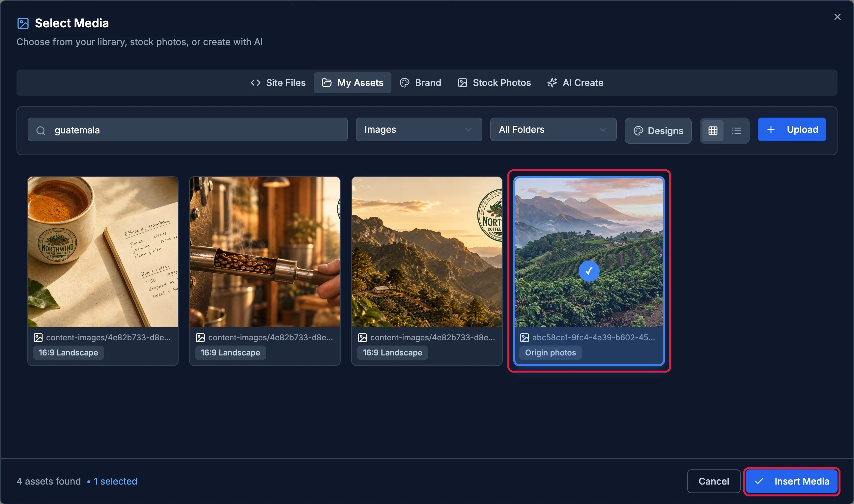Switch to grid view layout
The image size is (854, 504).
click(713, 130)
